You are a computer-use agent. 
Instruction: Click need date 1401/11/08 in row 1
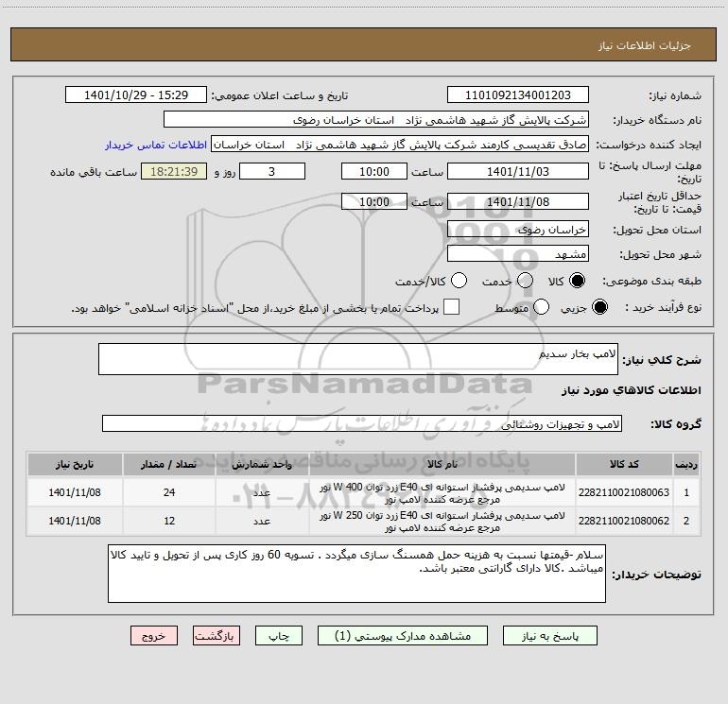coord(75,492)
